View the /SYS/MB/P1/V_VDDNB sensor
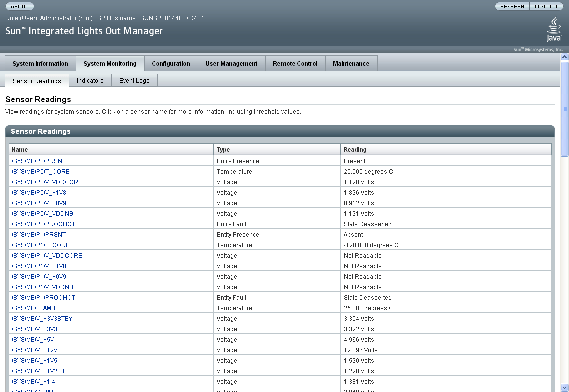Screen dimensions: 569x392 [x=42, y=287]
